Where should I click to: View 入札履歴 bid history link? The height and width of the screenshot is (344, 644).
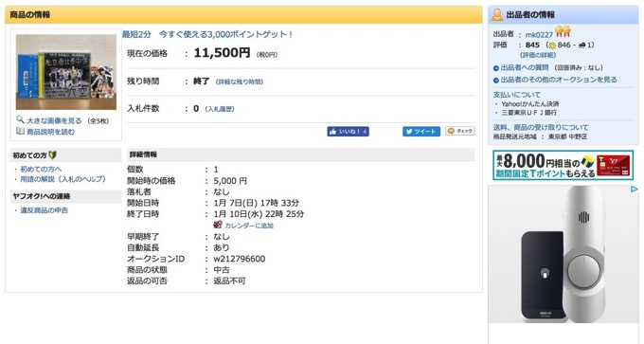click(220, 109)
